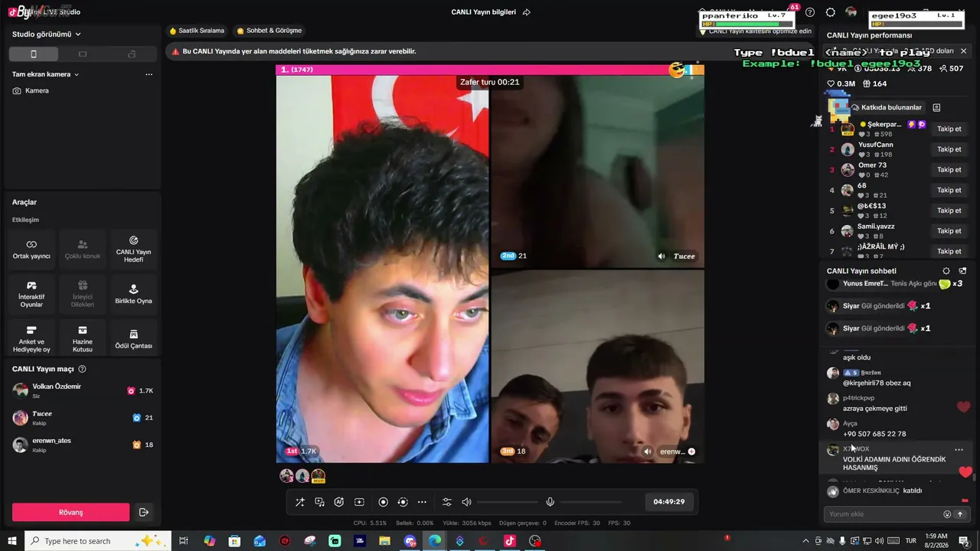Close the USD notification banner

tap(963, 51)
